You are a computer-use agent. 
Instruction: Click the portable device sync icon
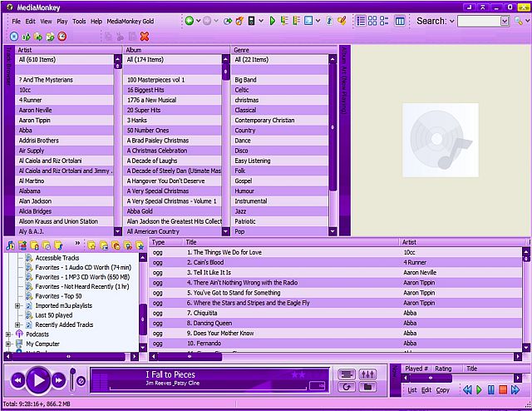(x=251, y=21)
